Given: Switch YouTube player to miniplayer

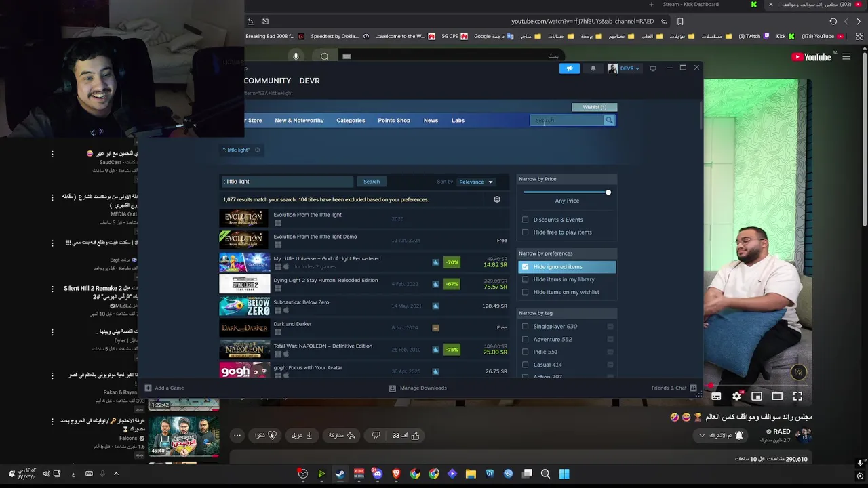Looking at the screenshot, I should [757, 396].
